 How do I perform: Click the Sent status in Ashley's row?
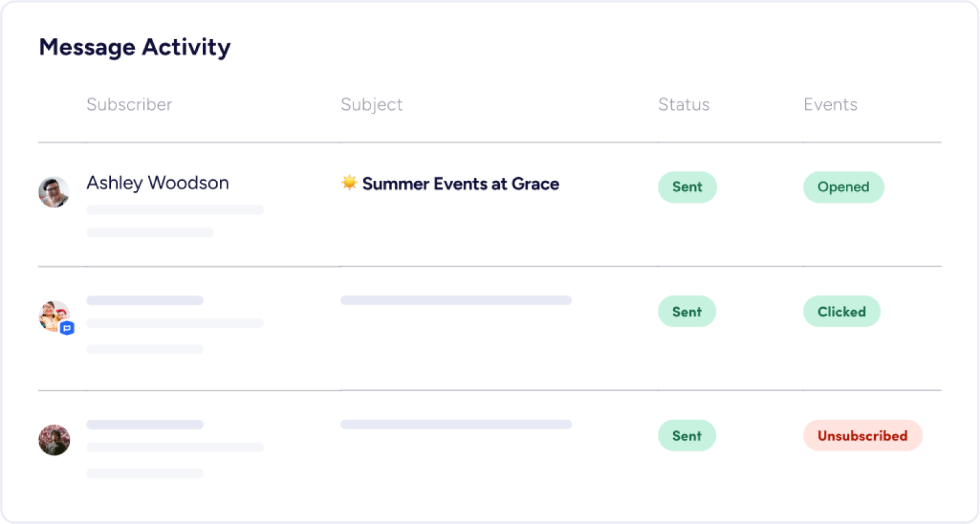coord(687,187)
